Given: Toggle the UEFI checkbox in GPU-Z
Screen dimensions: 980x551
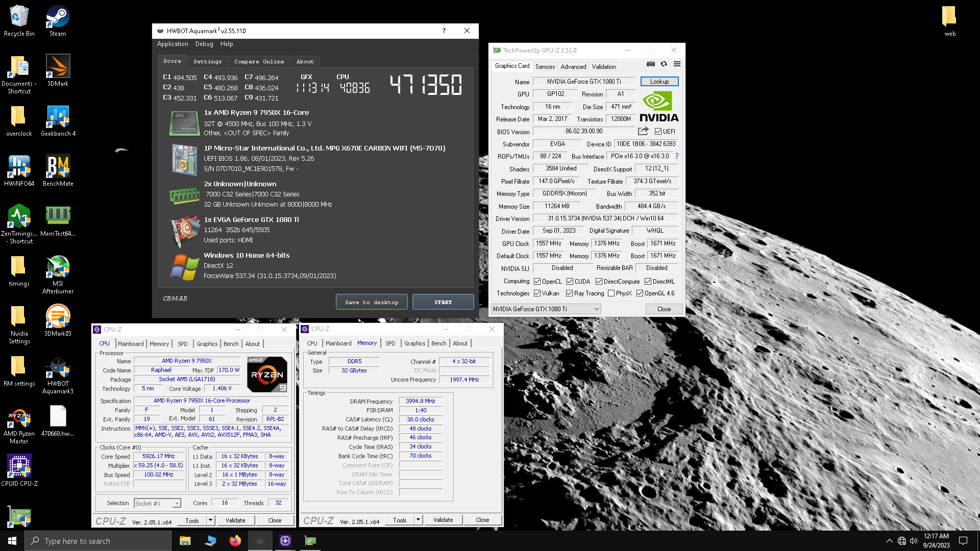Looking at the screenshot, I should (658, 132).
